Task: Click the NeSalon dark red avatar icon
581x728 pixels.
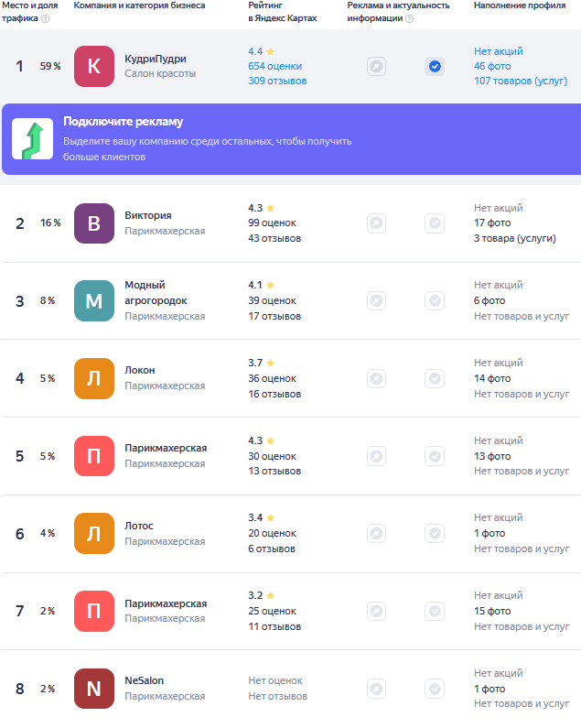Action: pos(94,689)
